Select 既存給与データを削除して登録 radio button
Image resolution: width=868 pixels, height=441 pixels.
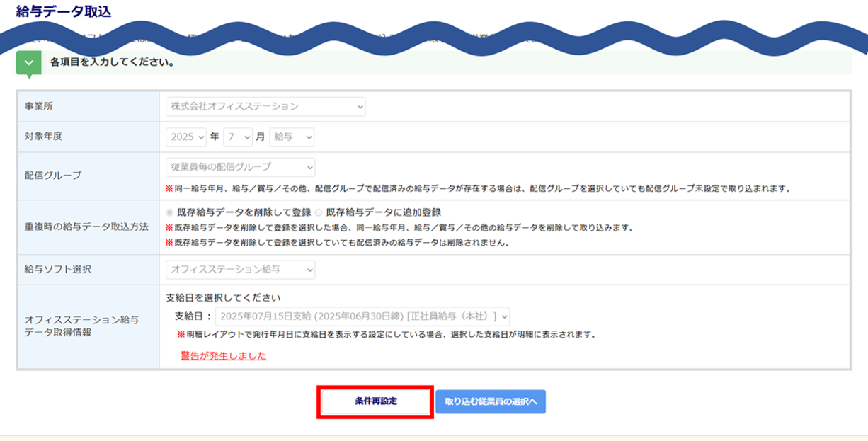point(169,212)
